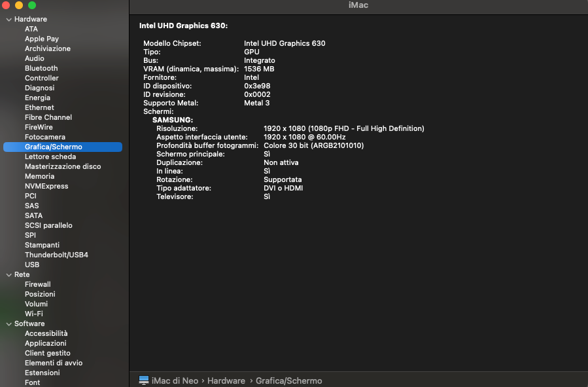Click Grafica/Schermo in the path bar
The height and width of the screenshot is (387, 588).
coord(288,380)
